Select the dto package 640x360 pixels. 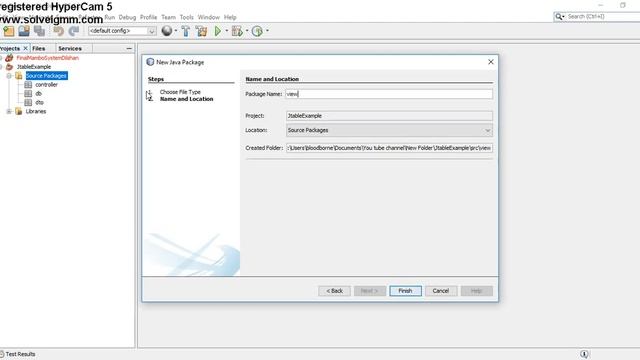40,102
